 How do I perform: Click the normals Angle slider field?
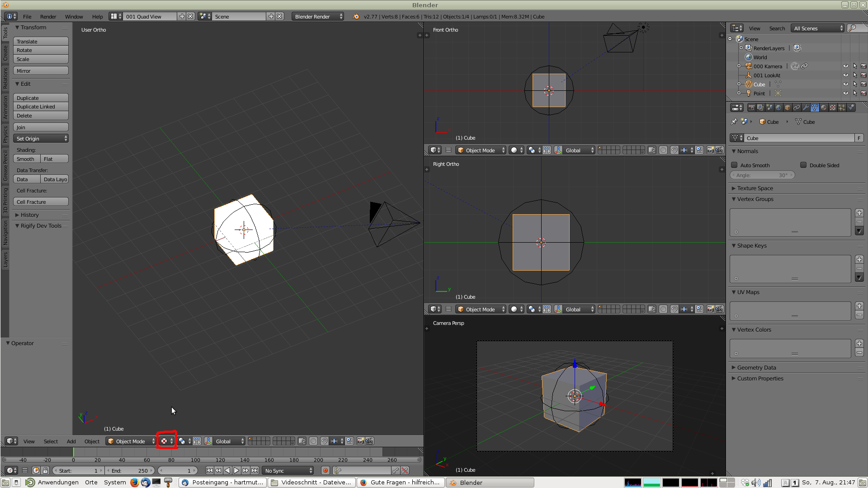click(x=762, y=175)
